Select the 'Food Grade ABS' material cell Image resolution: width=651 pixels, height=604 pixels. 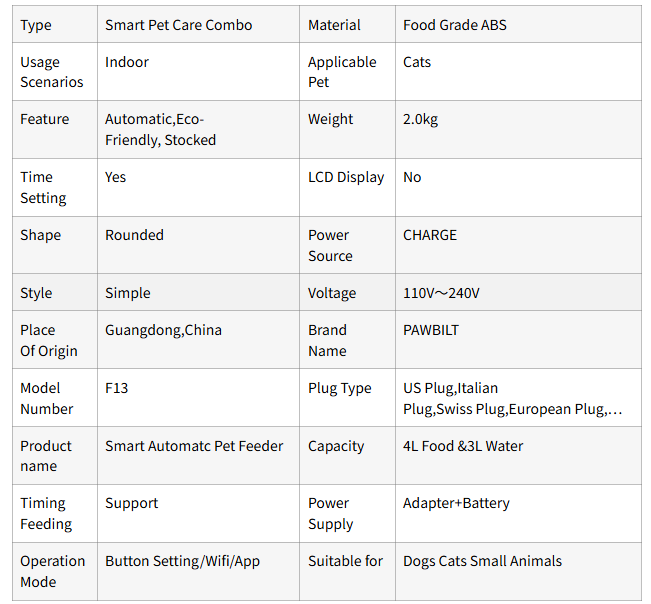pyautogui.click(x=455, y=25)
